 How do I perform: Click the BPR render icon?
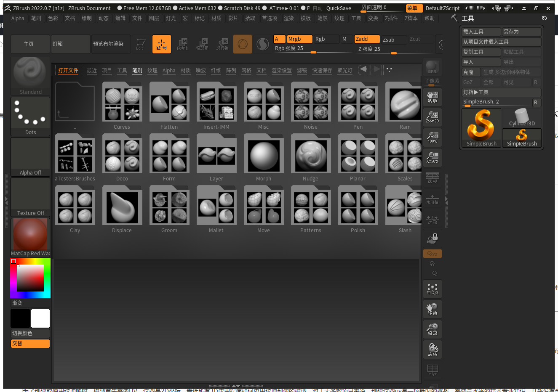tap(433, 67)
